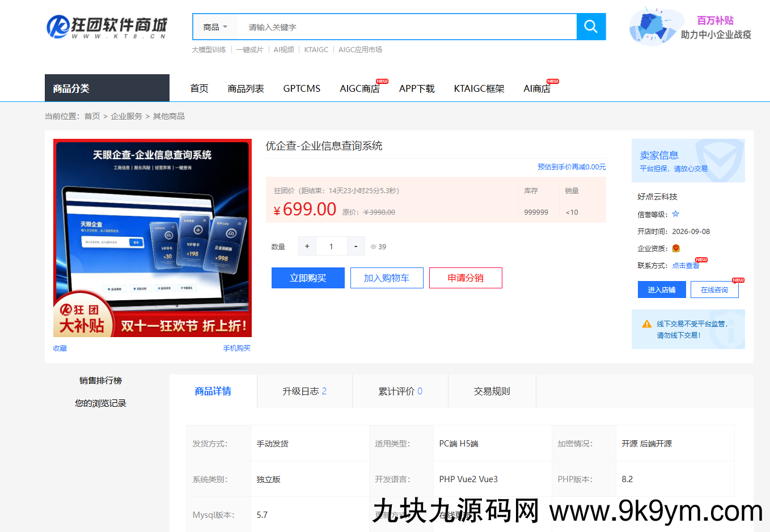Screen dimensions: 770x532
Task: Open the 销售排行榜 sidebar section
Action: pos(101,381)
